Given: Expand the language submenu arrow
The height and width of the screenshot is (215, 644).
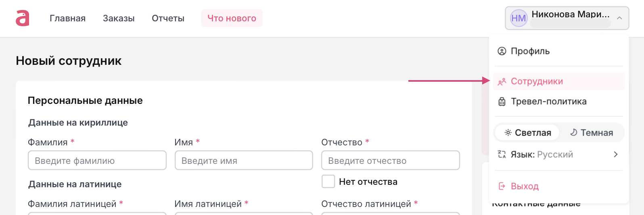Looking at the screenshot, I should [x=616, y=155].
